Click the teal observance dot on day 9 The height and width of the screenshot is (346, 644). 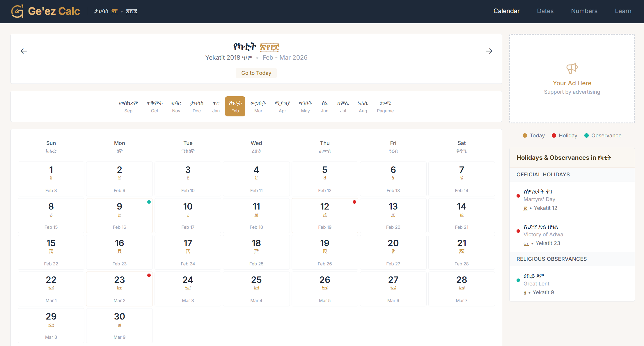click(149, 202)
